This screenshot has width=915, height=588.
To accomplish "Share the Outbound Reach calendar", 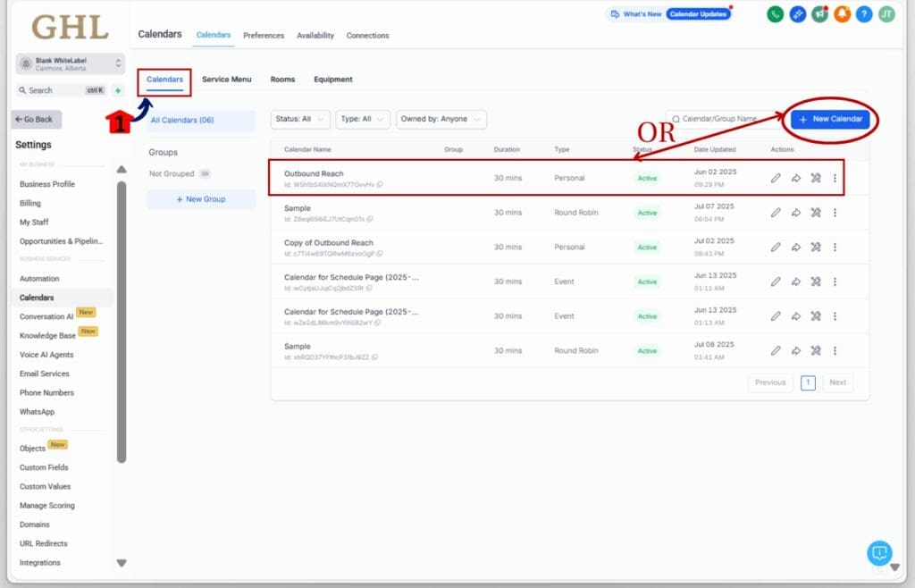I will [x=796, y=178].
